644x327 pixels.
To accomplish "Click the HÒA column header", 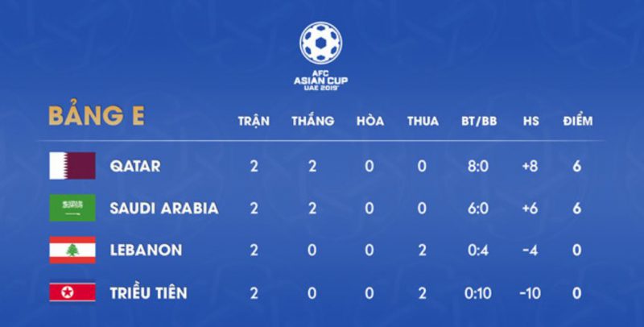I will (370, 121).
